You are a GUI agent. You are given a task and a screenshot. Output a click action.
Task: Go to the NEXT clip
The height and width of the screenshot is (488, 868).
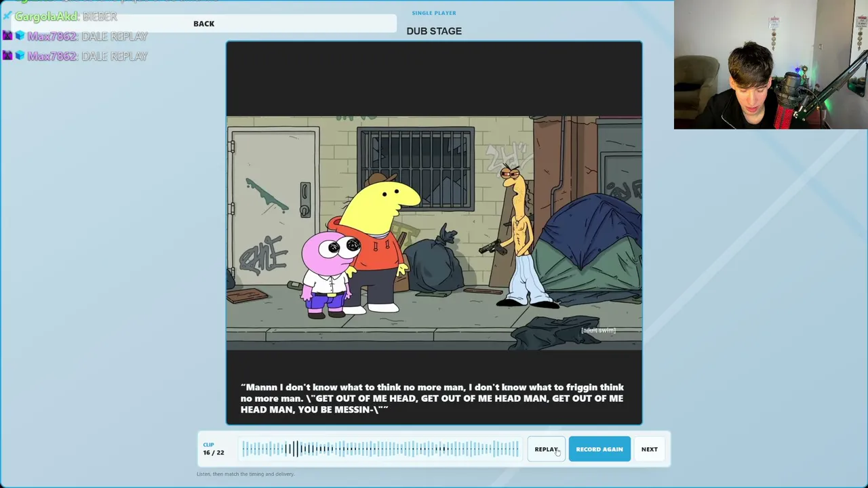pos(649,449)
